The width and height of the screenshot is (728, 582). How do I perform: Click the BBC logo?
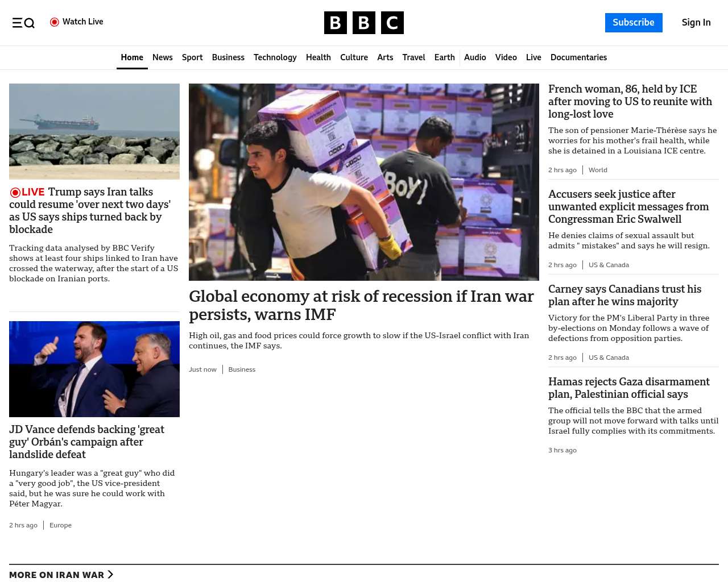coord(363,23)
